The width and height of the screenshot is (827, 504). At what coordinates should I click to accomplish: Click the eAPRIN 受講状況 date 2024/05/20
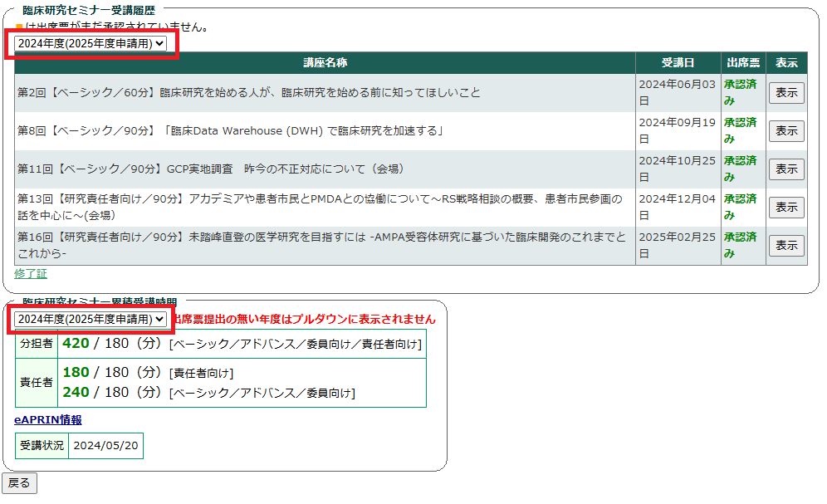105,445
